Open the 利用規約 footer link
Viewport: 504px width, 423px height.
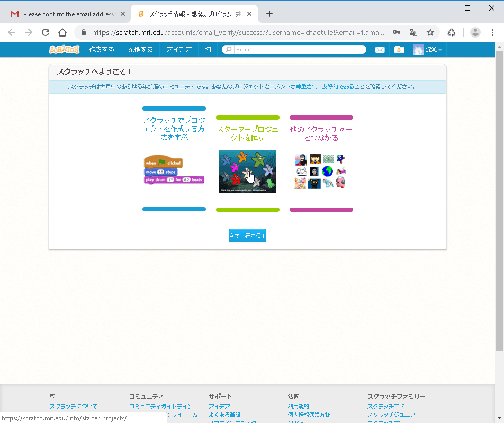tap(298, 406)
